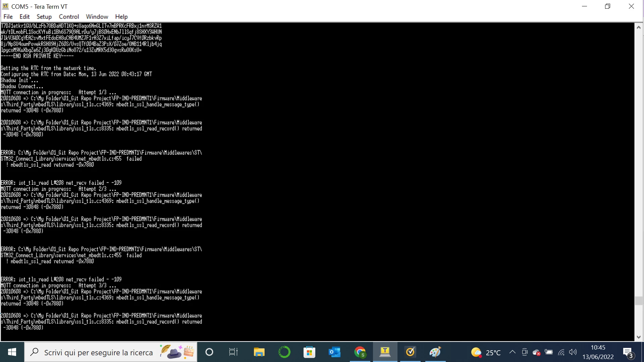Viewport: 644px width, 362px height.
Task: Open File Explorer from the taskbar
Action: [x=259, y=352]
